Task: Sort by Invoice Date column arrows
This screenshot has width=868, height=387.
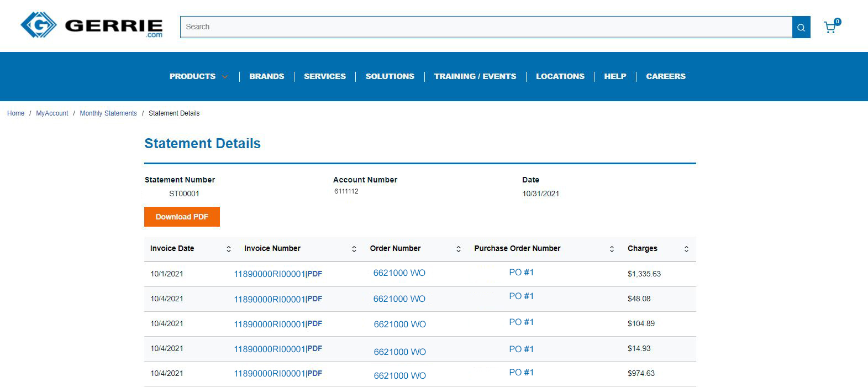Action: (x=229, y=249)
